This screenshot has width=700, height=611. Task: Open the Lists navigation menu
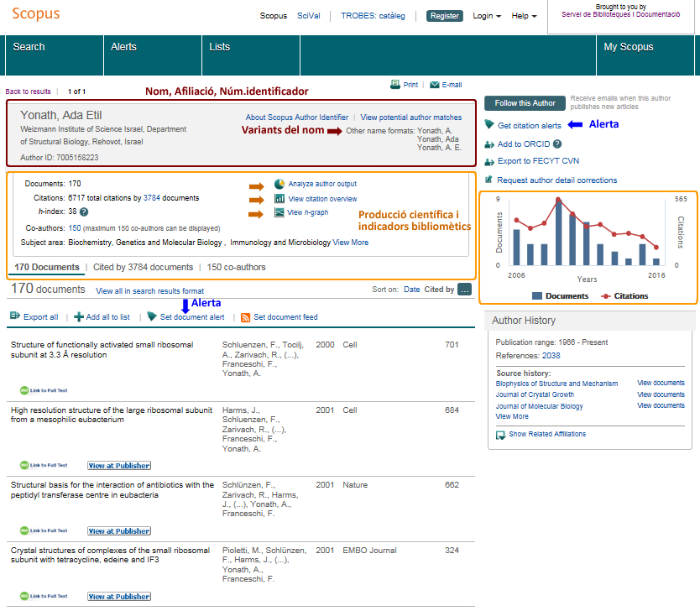[x=219, y=47]
